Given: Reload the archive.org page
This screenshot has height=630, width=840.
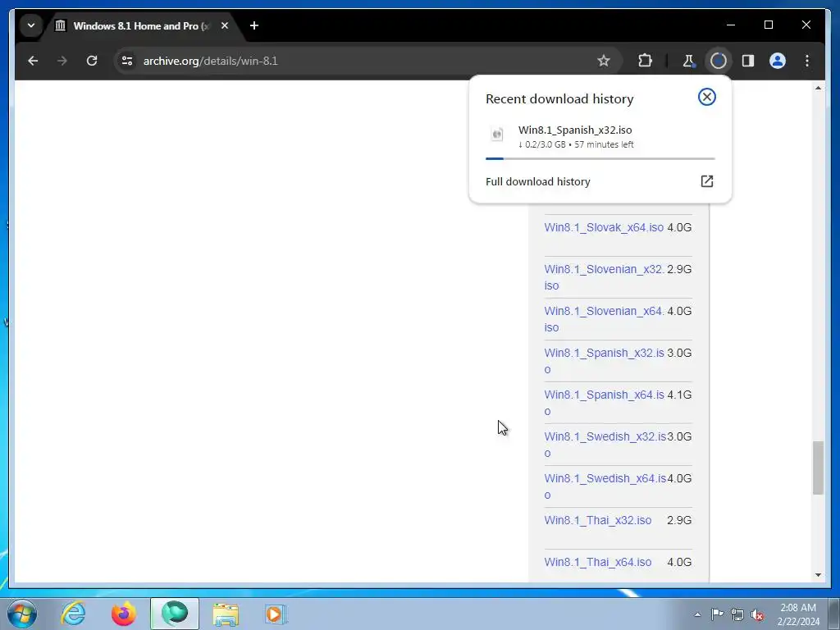Looking at the screenshot, I should pyautogui.click(x=92, y=61).
